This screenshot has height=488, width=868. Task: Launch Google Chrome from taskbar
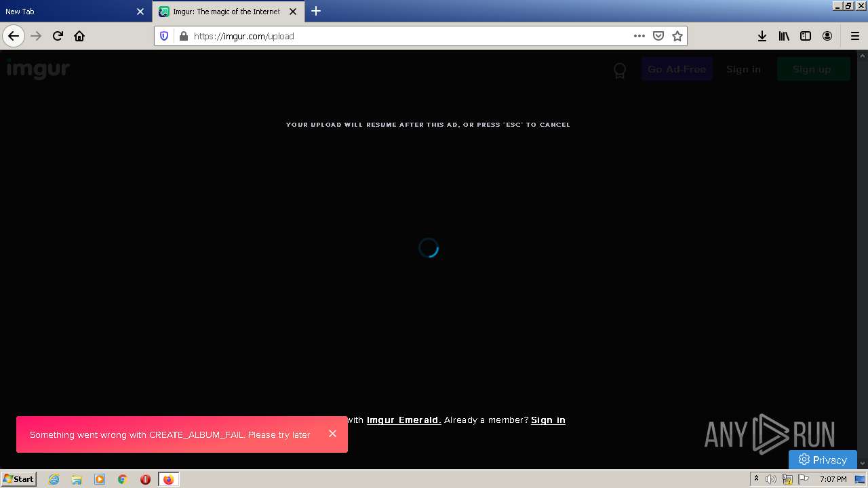click(x=123, y=479)
